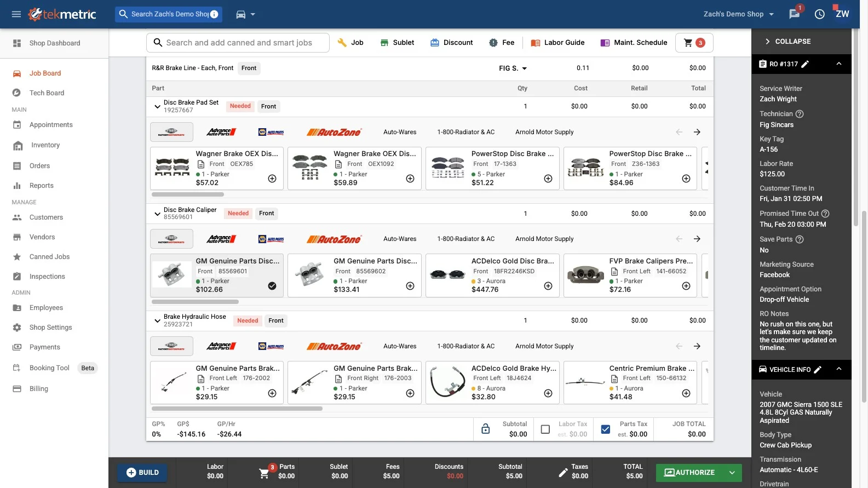The image size is (868, 488).
Task: Open Appointments page
Action: coord(51,125)
